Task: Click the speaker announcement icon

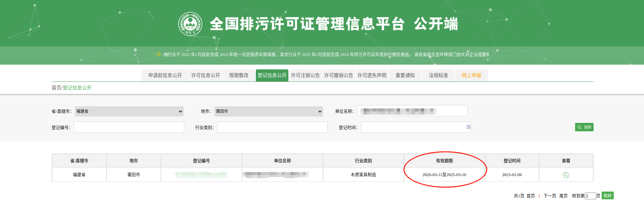Action: click(x=159, y=54)
